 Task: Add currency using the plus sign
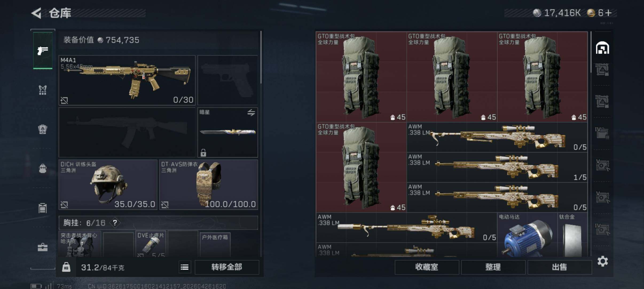click(x=608, y=13)
